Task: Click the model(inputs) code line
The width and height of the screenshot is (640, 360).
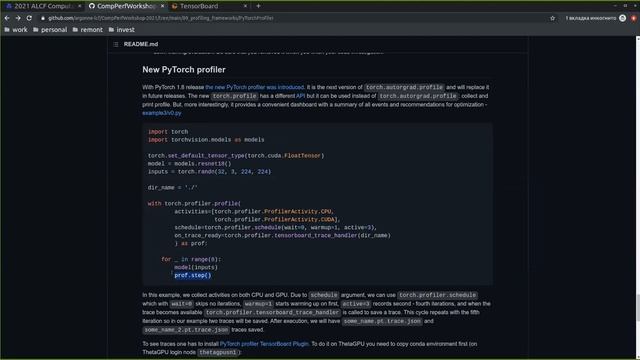Action: [x=196, y=267]
